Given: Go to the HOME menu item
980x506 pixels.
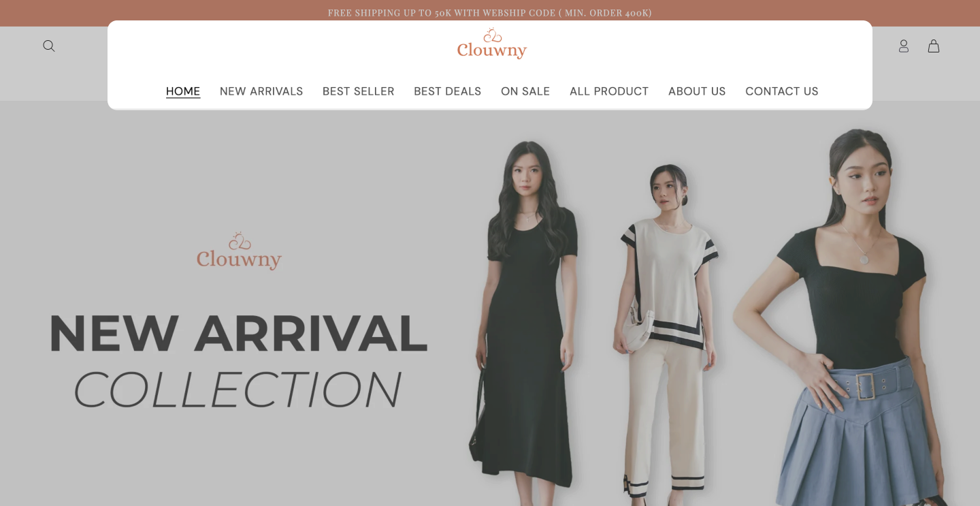Looking at the screenshot, I should [x=183, y=91].
